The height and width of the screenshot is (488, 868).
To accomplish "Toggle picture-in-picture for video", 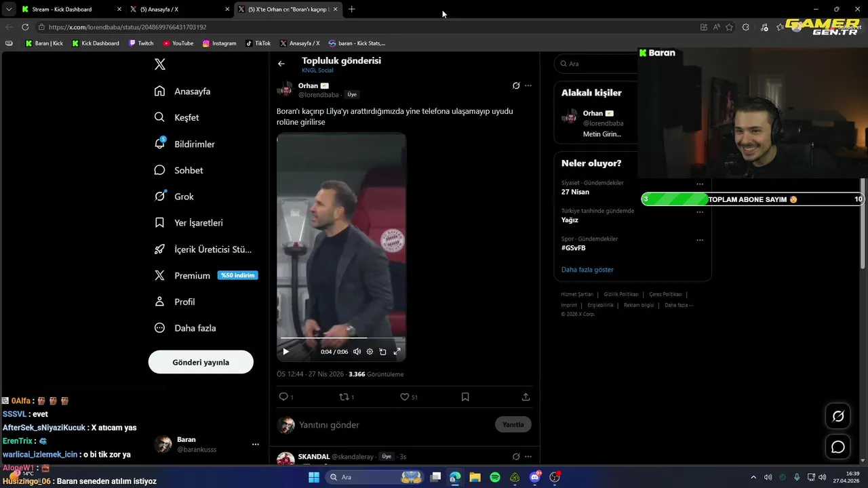I will pos(382,351).
